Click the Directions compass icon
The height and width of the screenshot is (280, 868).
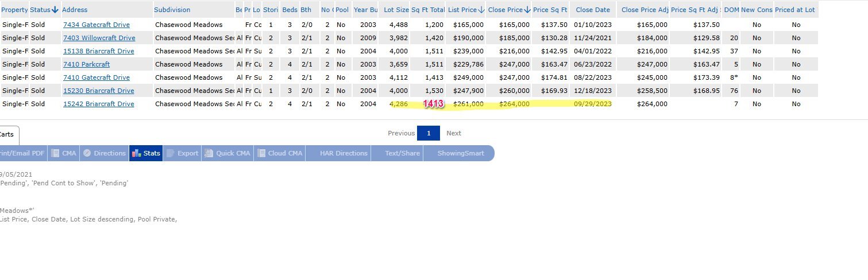(x=87, y=153)
